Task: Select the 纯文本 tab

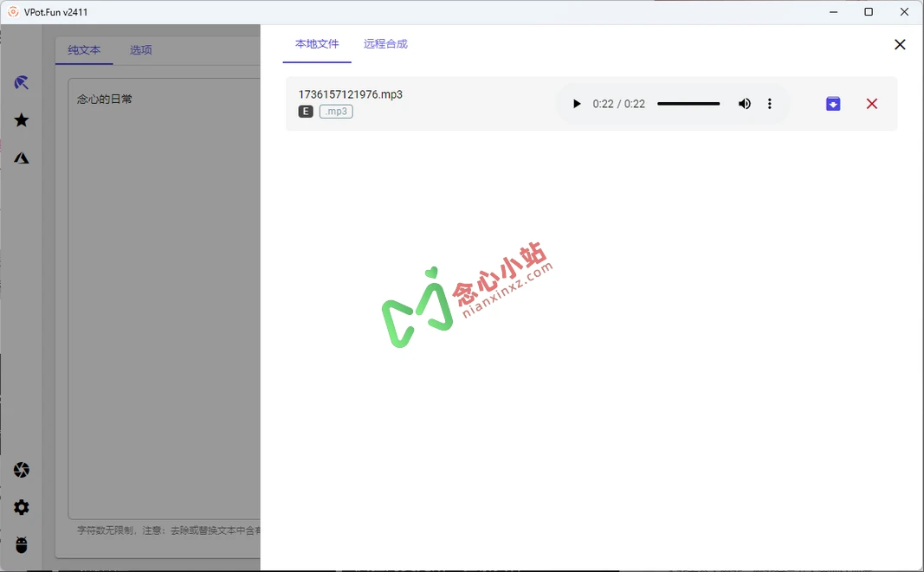Action: [84, 50]
